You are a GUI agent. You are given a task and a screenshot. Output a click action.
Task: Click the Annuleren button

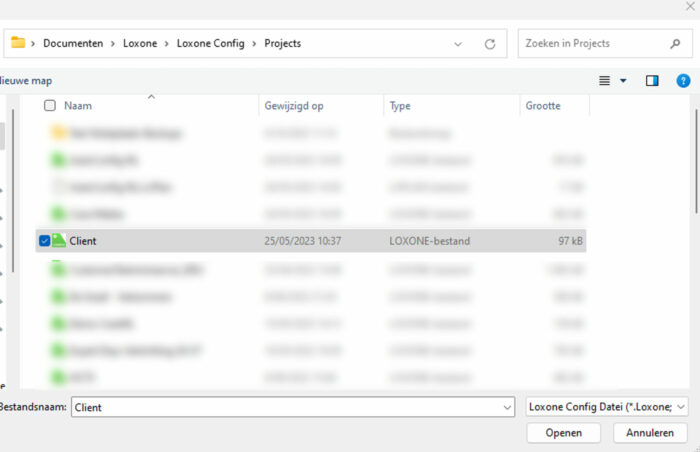pyautogui.click(x=650, y=433)
